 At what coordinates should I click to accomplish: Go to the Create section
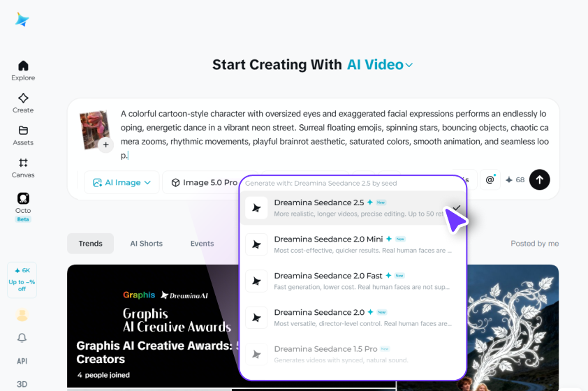click(23, 103)
